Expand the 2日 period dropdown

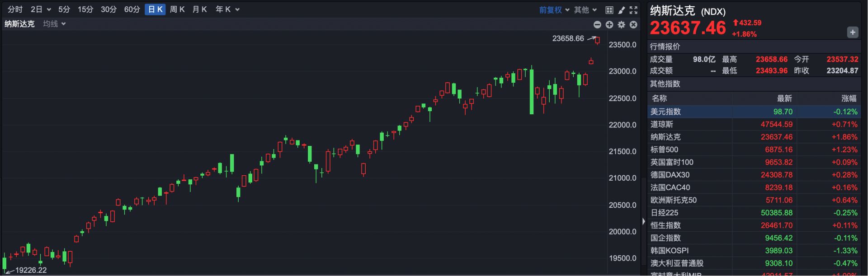(x=40, y=9)
